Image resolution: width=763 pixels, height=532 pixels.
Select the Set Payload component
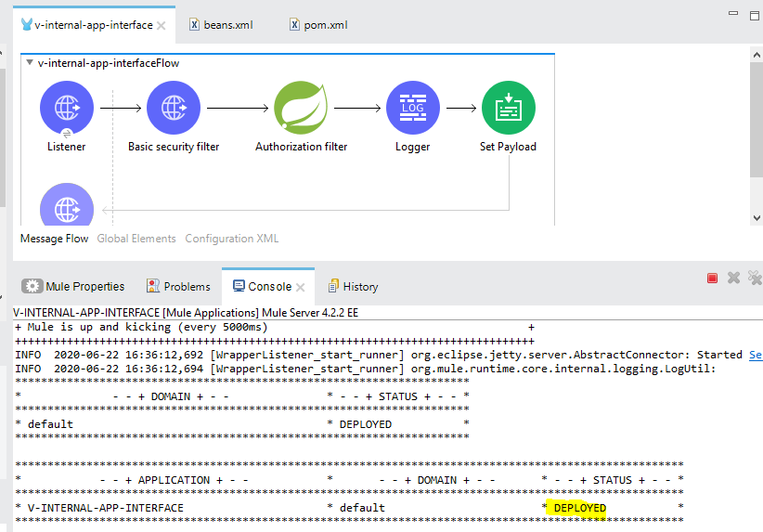[x=508, y=108]
